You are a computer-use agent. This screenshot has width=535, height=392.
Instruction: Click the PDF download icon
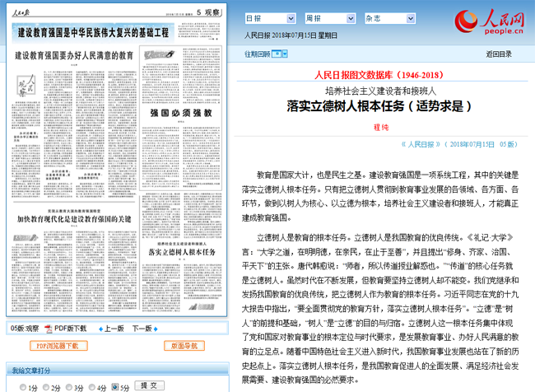coord(48,328)
